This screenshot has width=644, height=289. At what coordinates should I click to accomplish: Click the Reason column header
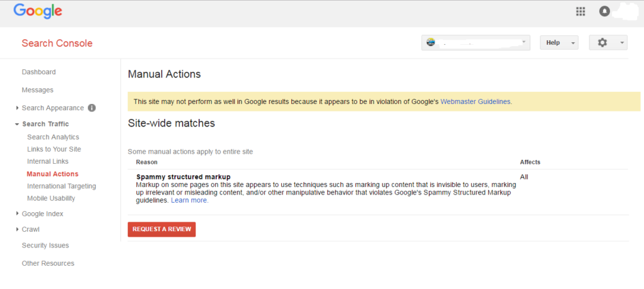pyautogui.click(x=147, y=162)
